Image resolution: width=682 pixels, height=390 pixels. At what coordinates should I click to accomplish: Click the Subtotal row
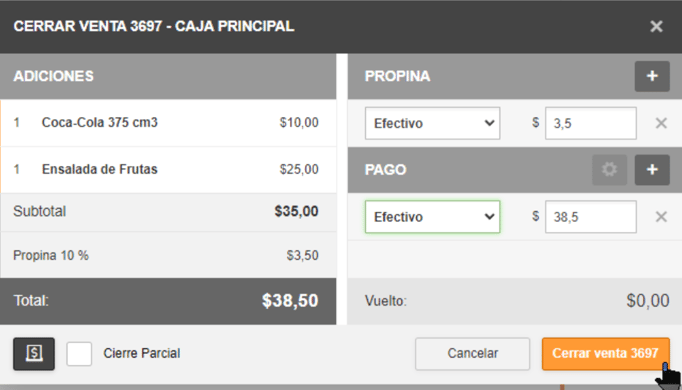(x=168, y=212)
